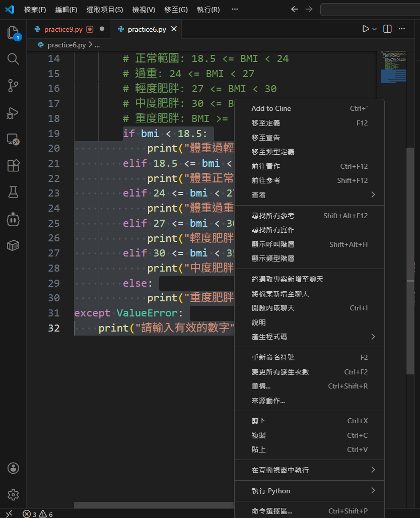Open the Search view
Viewport: 420px width, 518px height.
13,59
